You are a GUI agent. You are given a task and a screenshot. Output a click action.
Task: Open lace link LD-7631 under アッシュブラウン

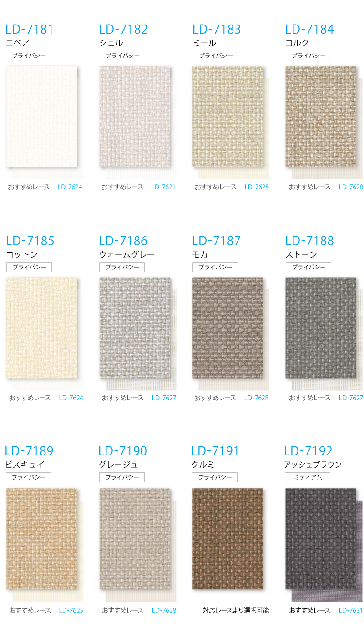tap(351, 611)
